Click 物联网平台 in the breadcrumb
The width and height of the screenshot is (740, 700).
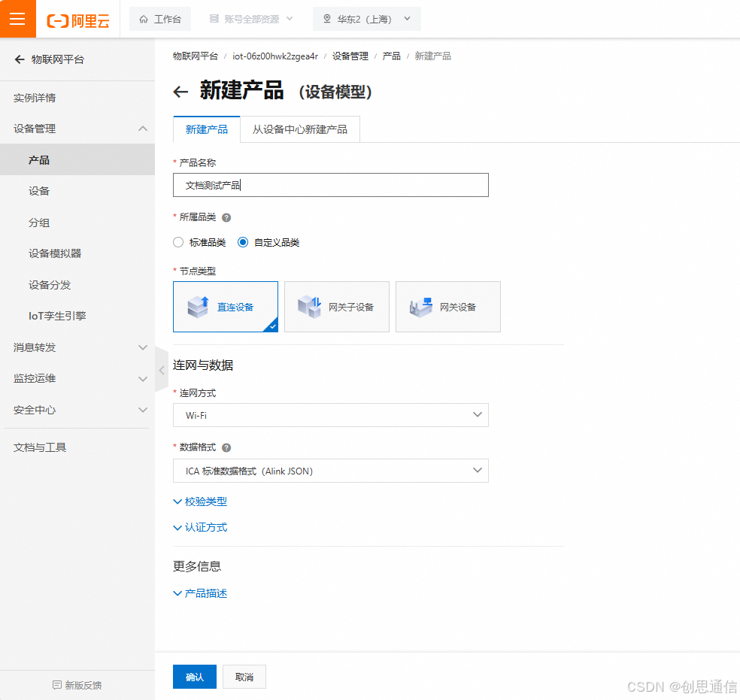tap(195, 56)
